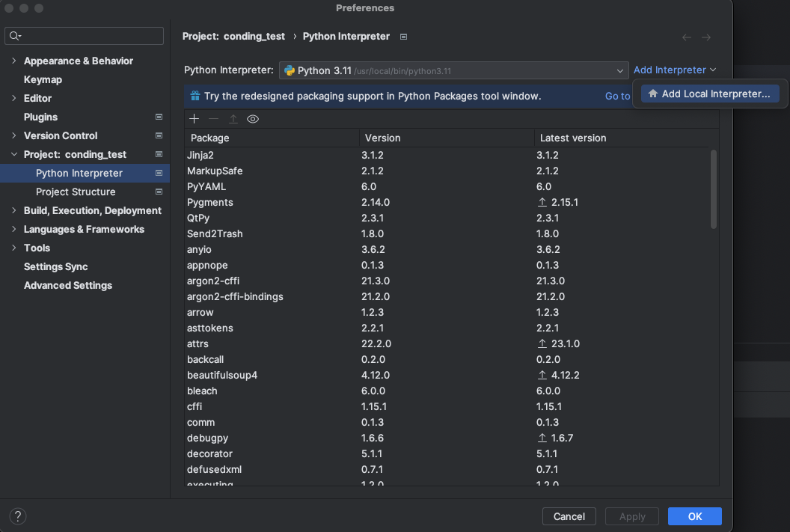Select the argon2-cffi-bindings package row

(x=447, y=296)
